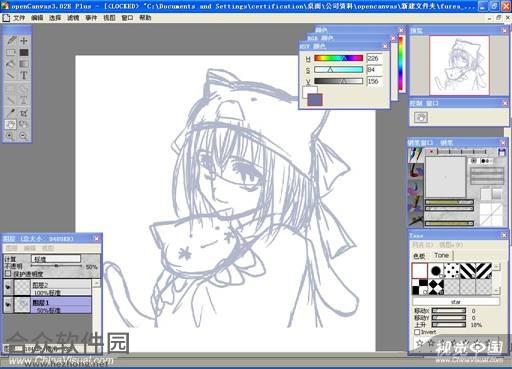Pick the checkerboard tone pattern

click(x=419, y=287)
